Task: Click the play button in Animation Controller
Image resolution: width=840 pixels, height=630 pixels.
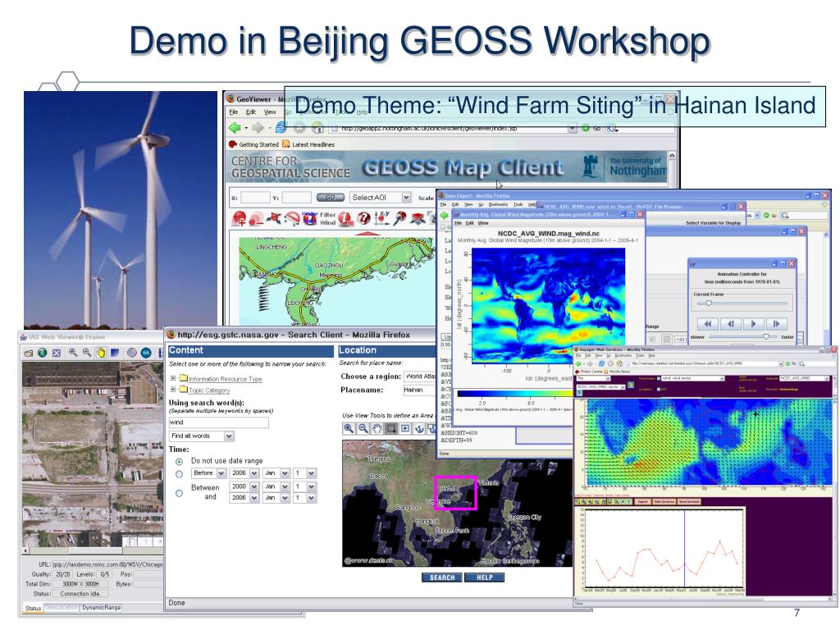Action: (754, 323)
